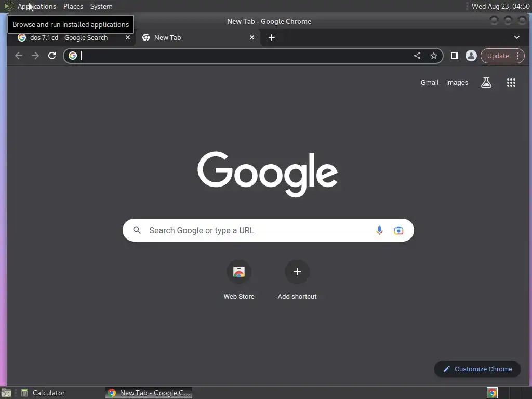532x399 pixels.
Task: Bookmark this tab with the star icon
Action: [x=434, y=56]
